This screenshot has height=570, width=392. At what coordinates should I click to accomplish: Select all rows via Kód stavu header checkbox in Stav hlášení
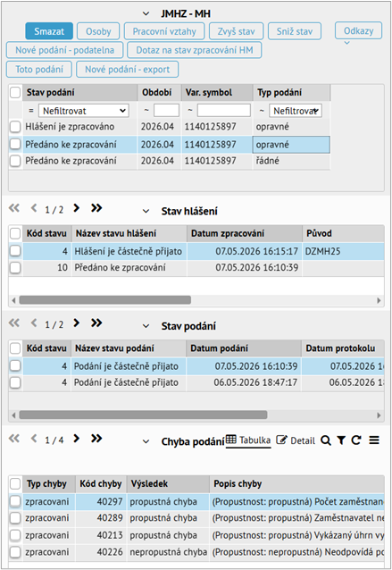click(x=15, y=233)
